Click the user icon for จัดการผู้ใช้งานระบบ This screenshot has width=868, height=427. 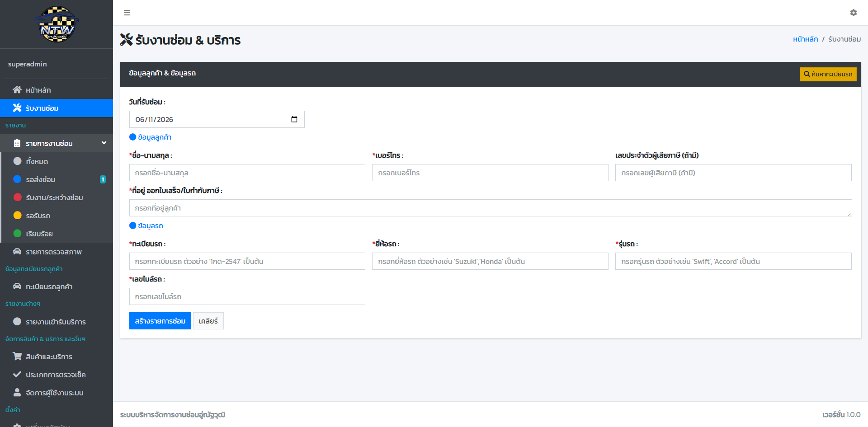pos(17,392)
